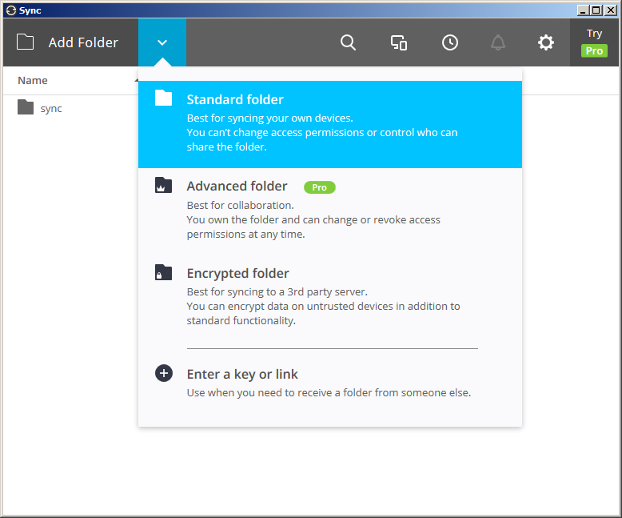
Task: Select the Standard folder option
Action: tap(330, 124)
